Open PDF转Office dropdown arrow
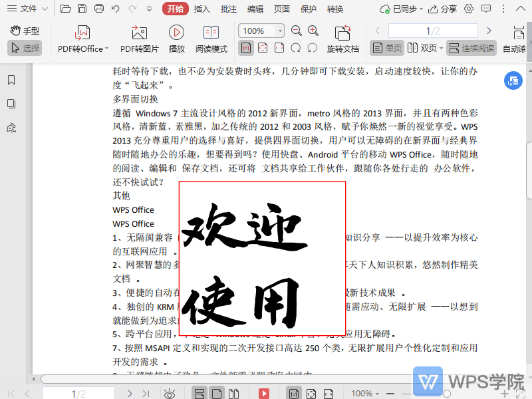532x399 pixels. [x=108, y=49]
